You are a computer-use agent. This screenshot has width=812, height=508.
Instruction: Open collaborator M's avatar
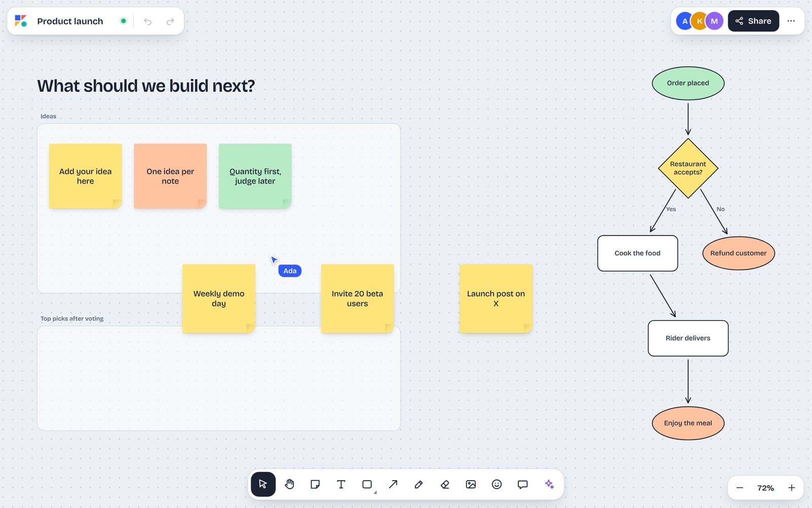point(714,21)
